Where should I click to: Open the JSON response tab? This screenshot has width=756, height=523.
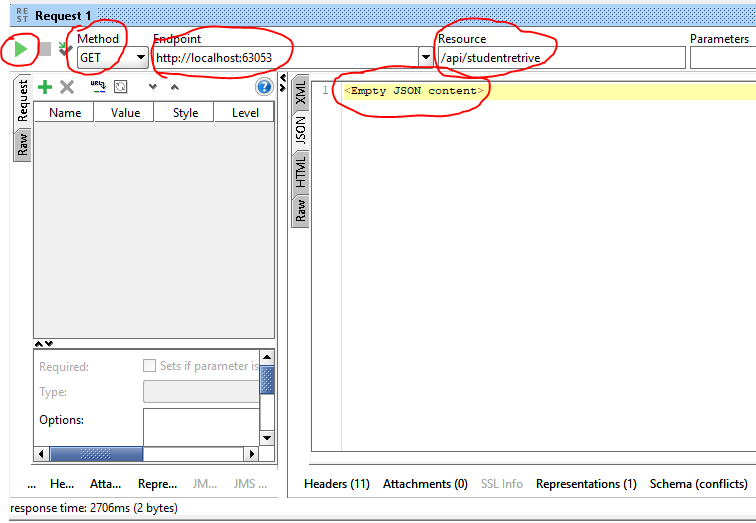coord(300,130)
